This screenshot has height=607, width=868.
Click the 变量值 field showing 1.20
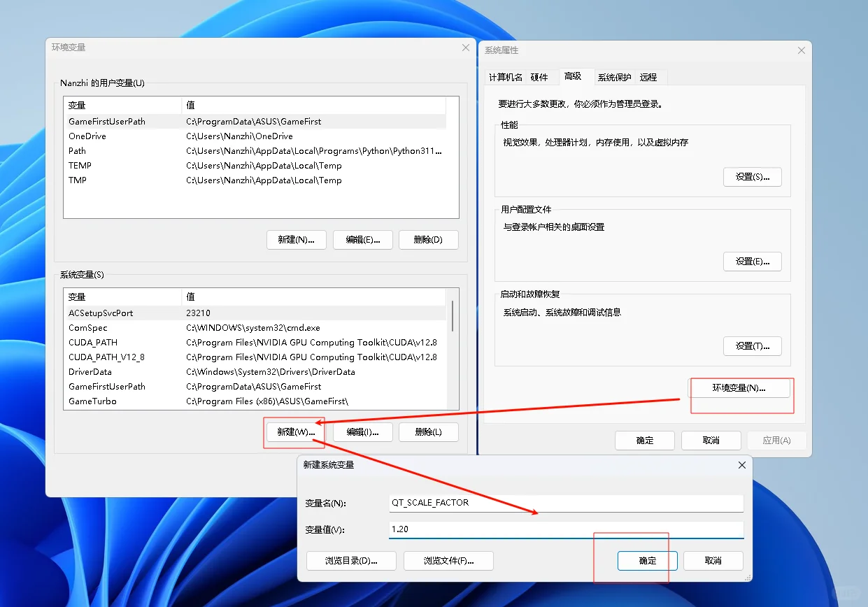(565, 529)
